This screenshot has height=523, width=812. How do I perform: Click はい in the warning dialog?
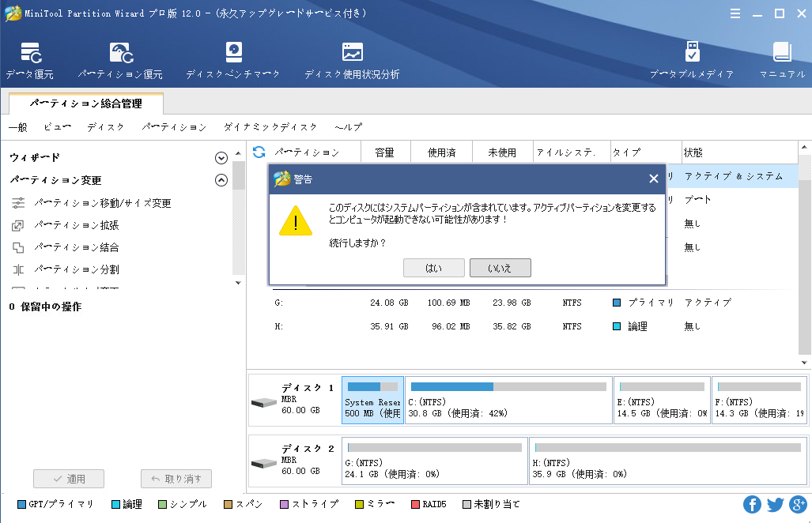(433, 267)
